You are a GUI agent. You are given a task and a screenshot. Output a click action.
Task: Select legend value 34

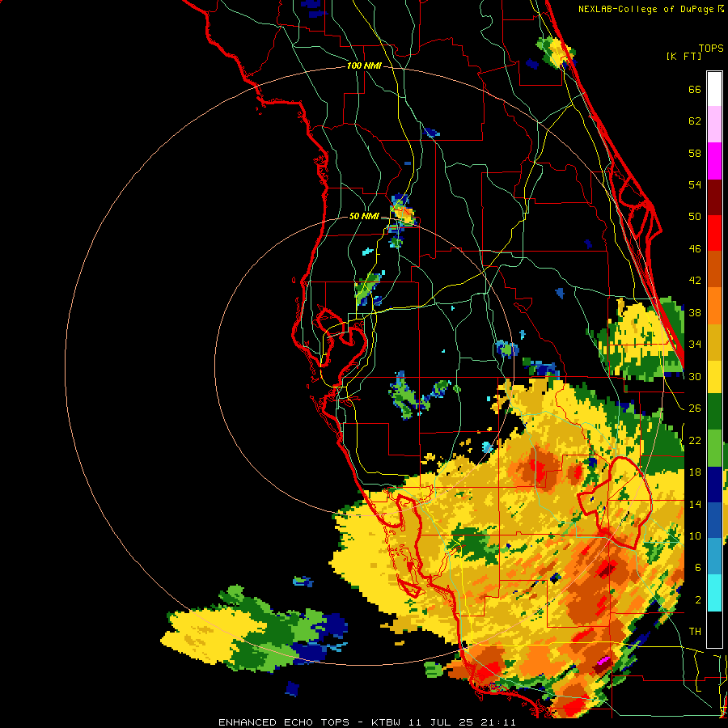695,344
